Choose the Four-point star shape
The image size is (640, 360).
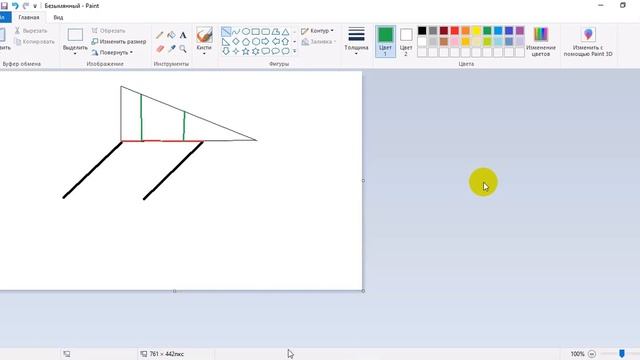tap(236, 51)
